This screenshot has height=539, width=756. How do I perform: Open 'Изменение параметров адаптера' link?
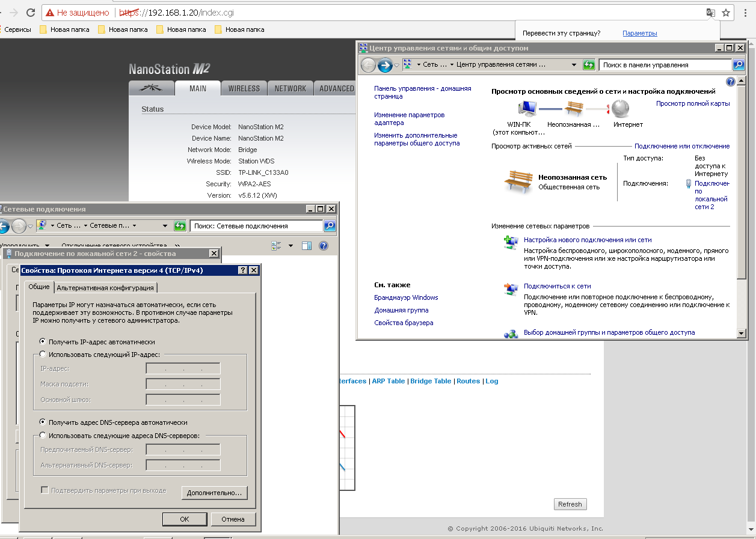(x=409, y=118)
